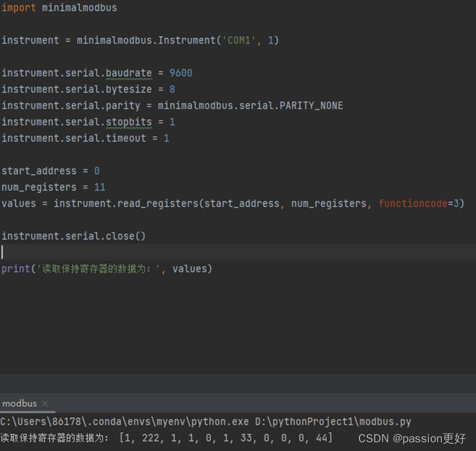This screenshot has width=476, height=451.
Task: Click read_registers in the values line
Action: (x=158, y=204)
